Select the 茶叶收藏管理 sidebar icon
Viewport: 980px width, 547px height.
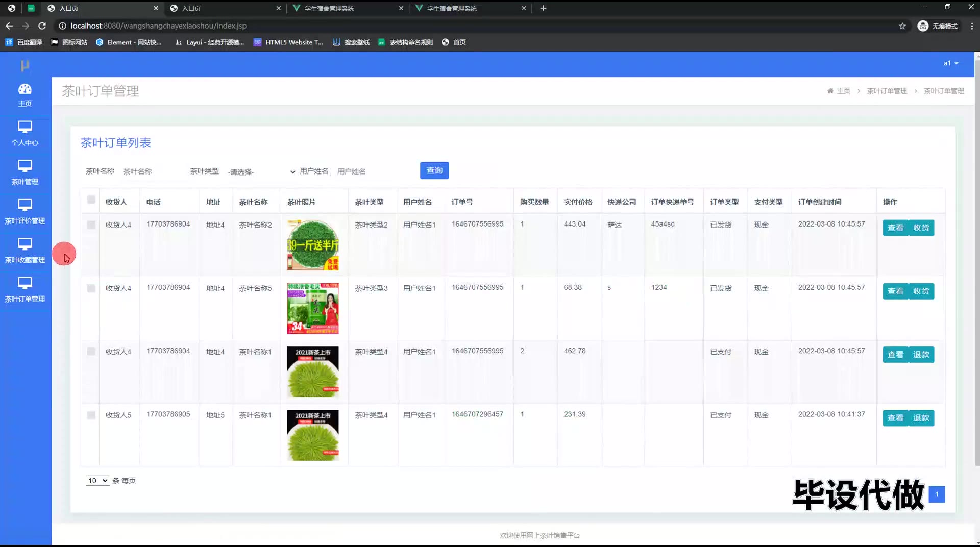pos(24,244)
